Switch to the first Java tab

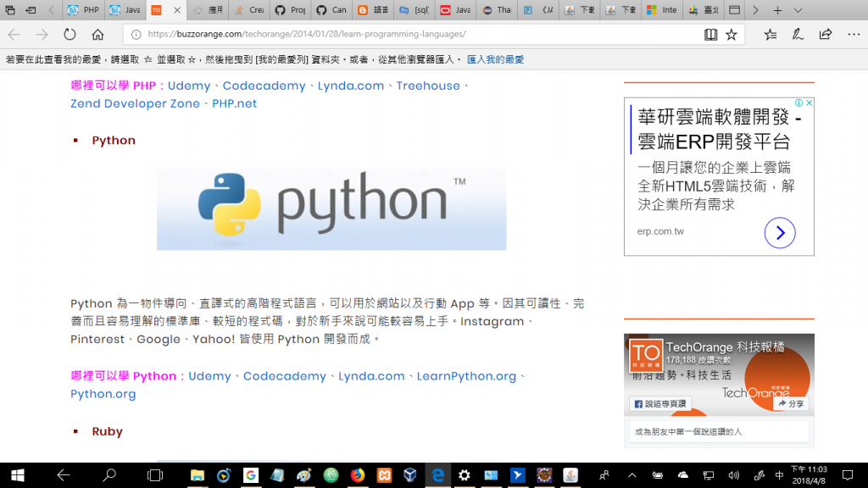click(x=125, y=10)
